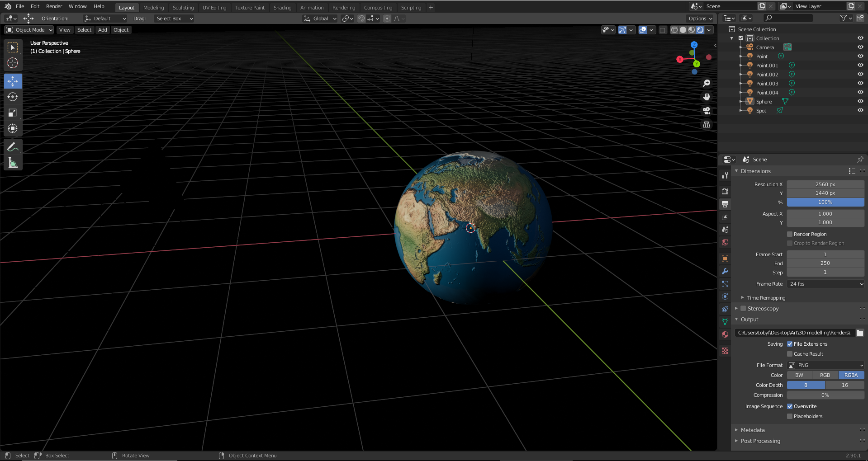The image size is (868, 461).
Task: Hide the Sphere object in outliner
Action: pyautogui.click(x=860, y=101)
